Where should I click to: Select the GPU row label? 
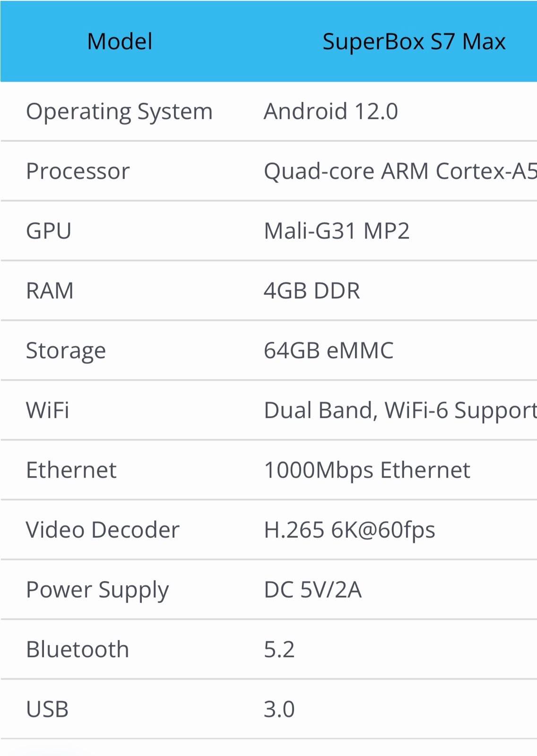[x=49, y=231]
